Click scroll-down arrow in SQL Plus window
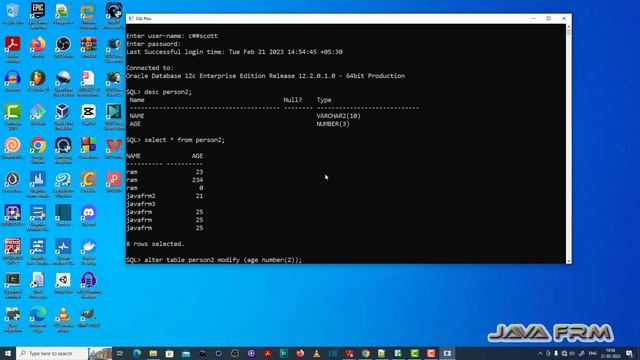Viewport: 640px width, 360px height. 569,261
